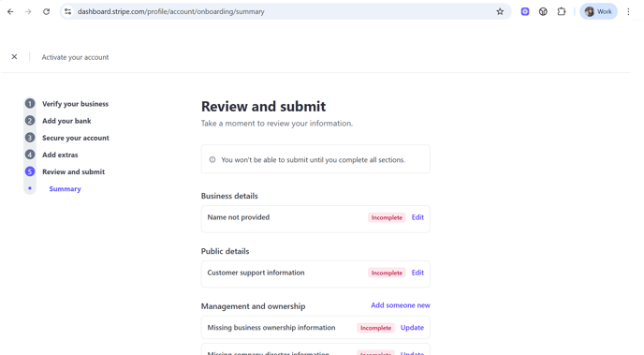Click step number 4 circle icon
The image size is (644, 355).
tap(30, 155)
